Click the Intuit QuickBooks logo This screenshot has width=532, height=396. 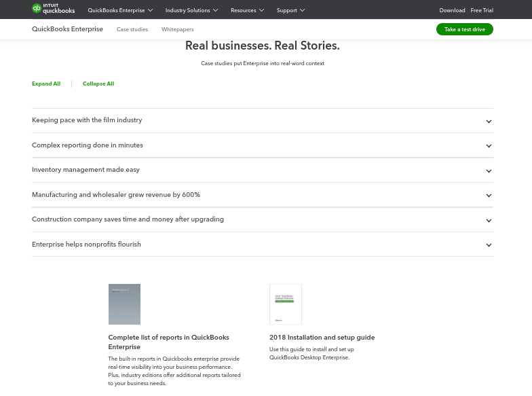[x=53, y=10]
